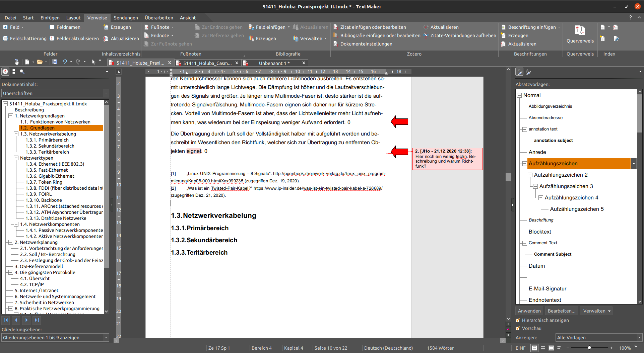Click the generate index icon with plus

[602, 38]
